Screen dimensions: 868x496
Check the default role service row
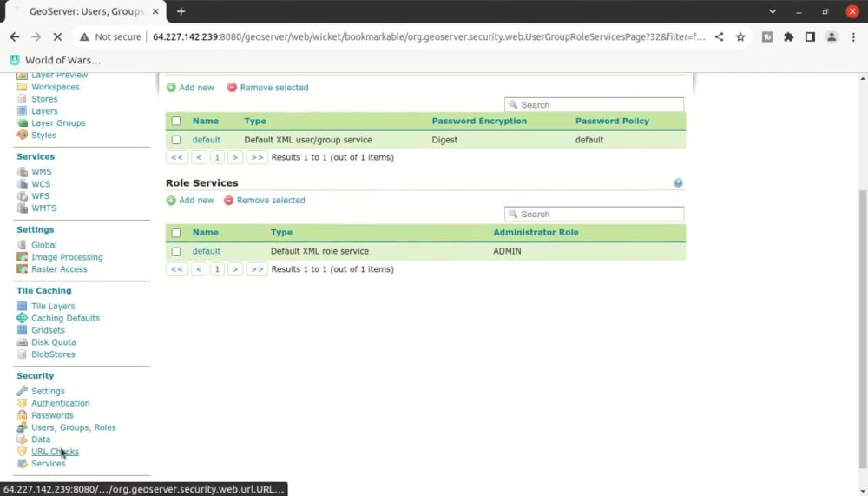click(x=176, y=252)
